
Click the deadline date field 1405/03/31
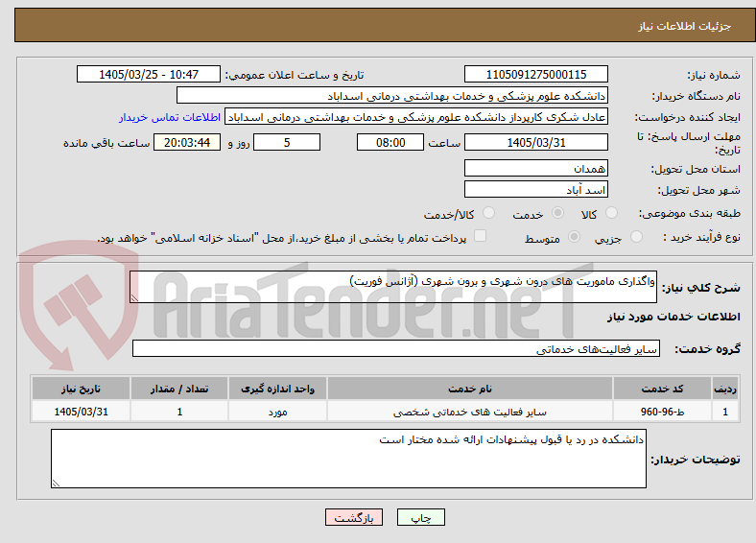coord(535,142)
